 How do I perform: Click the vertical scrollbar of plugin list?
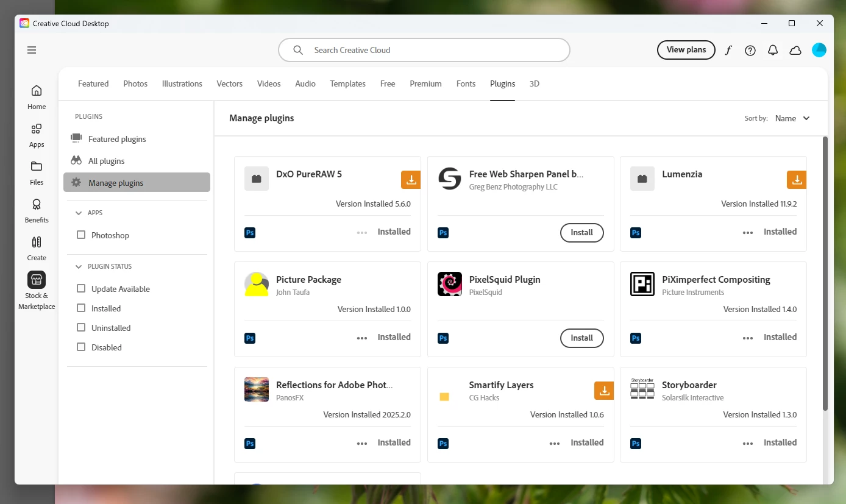coord(825,273)
